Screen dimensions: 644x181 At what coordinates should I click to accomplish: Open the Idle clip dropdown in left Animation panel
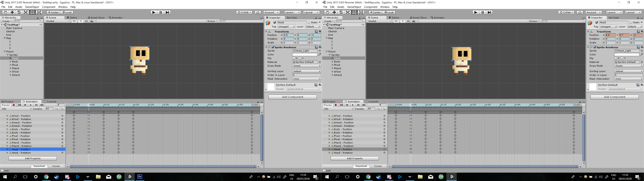[16, 109]
